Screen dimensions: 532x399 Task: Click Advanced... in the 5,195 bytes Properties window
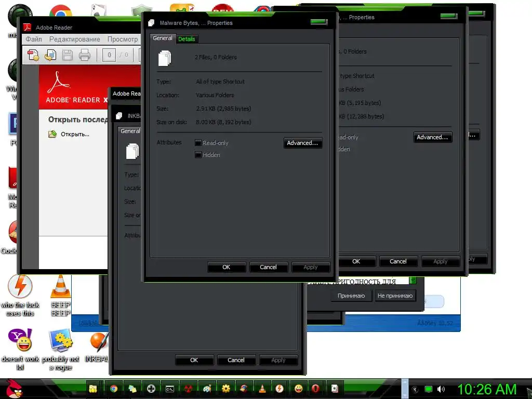tap(433, 137)
